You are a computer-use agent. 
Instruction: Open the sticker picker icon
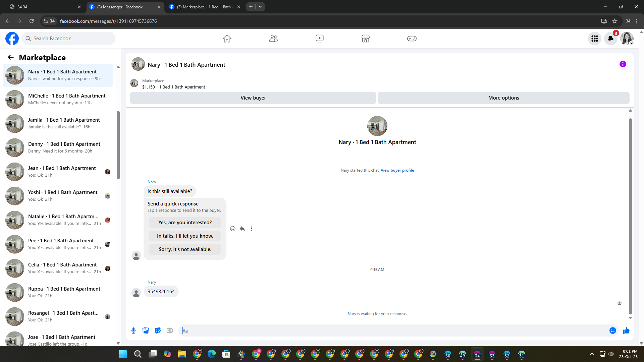[158, 330]
